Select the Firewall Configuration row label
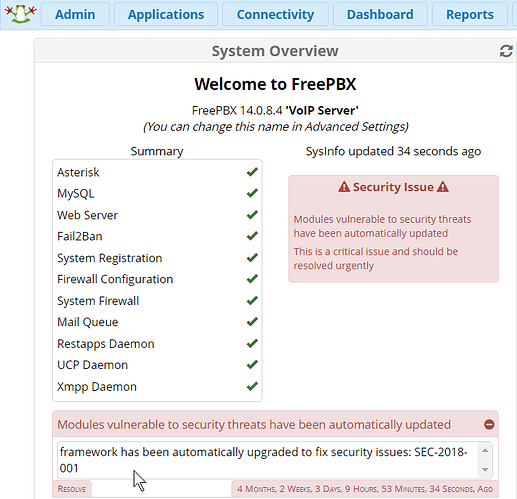The width and height of the screenshot is (517, 499). click(115, 279)
